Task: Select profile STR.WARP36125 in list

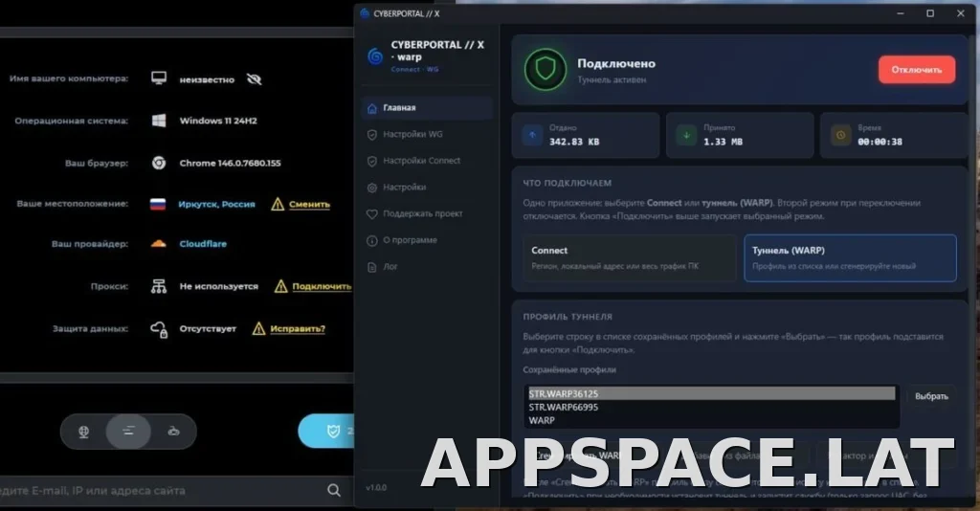Action: click(x=711, y=393)
